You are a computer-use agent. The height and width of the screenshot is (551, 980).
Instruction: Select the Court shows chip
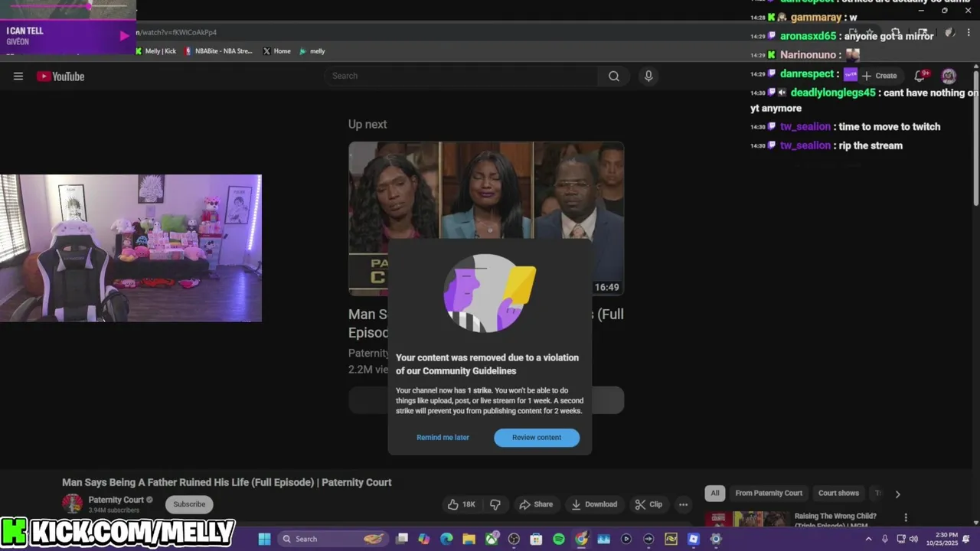pos(838,493)
